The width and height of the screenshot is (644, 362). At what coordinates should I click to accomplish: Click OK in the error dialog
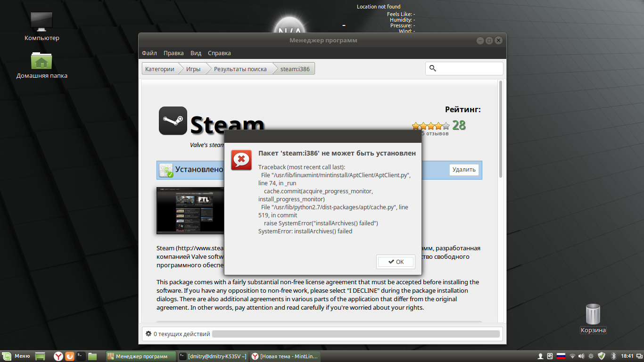point(396,262)
